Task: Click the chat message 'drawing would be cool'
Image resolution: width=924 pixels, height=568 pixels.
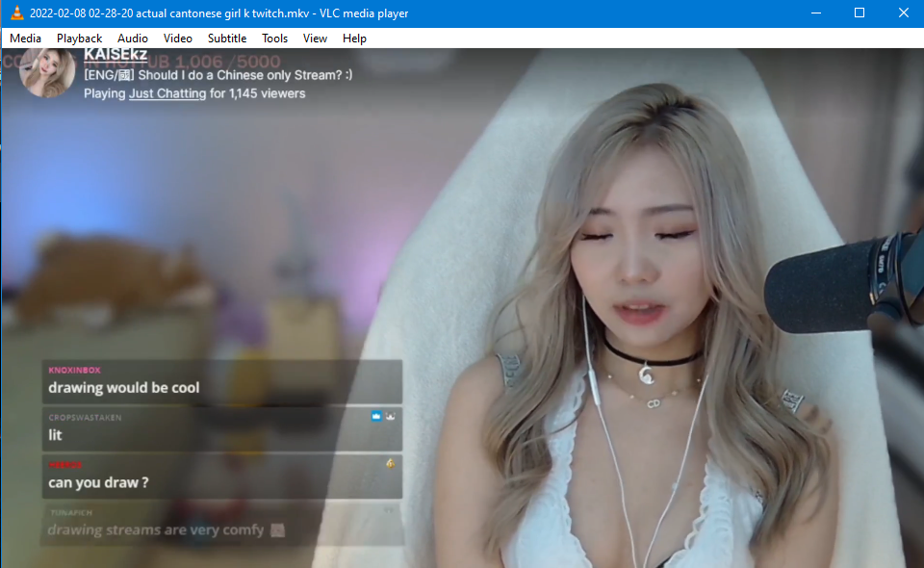Action: [x=124, y=388]
